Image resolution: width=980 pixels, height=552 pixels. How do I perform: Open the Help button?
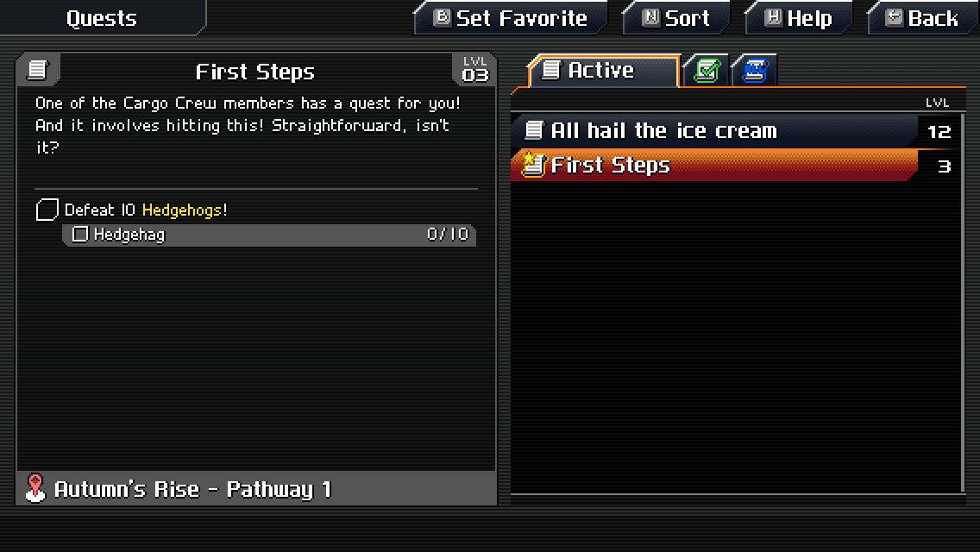[x=799, y=18]
